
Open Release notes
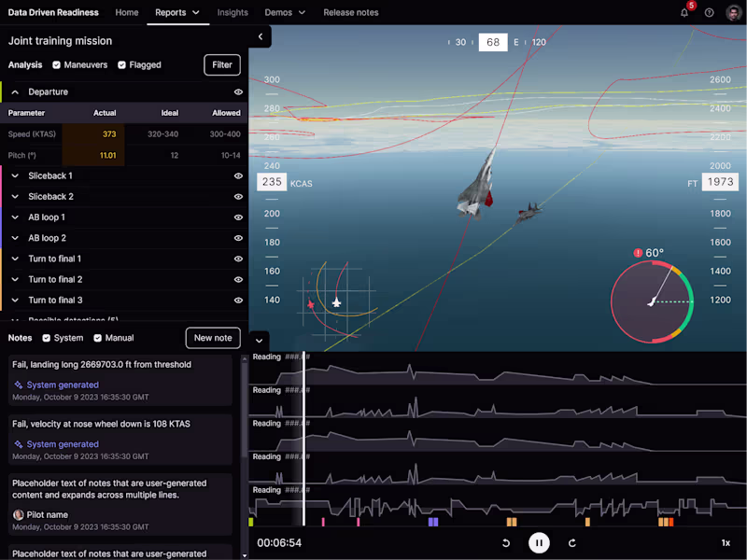coord(351,12)
